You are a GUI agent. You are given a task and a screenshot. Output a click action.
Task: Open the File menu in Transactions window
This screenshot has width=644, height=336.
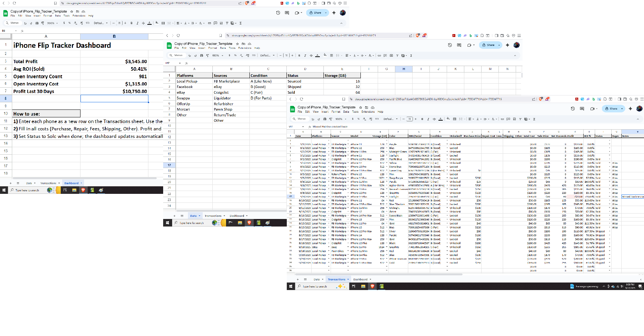pyautogui.click(x=300, y=112)
